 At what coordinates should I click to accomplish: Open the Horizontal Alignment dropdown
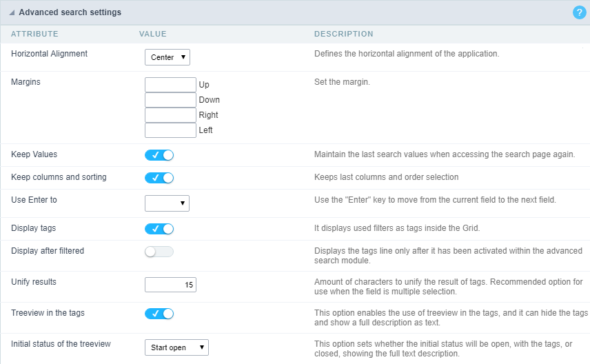coord(167,57)
